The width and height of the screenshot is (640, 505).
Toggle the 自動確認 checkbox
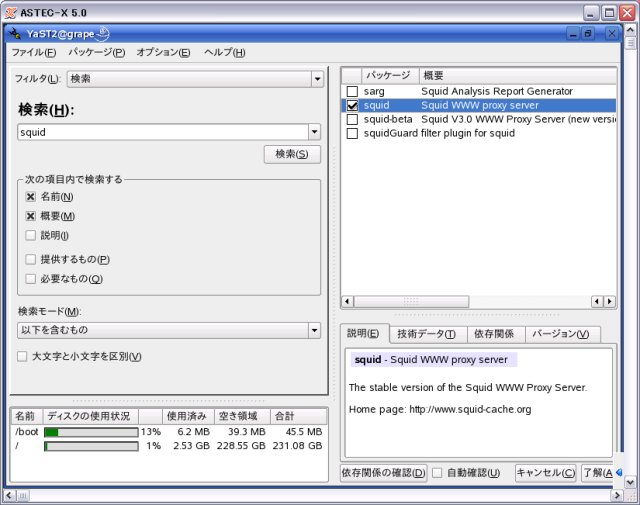pyautogui.click(x=437, y=472)
